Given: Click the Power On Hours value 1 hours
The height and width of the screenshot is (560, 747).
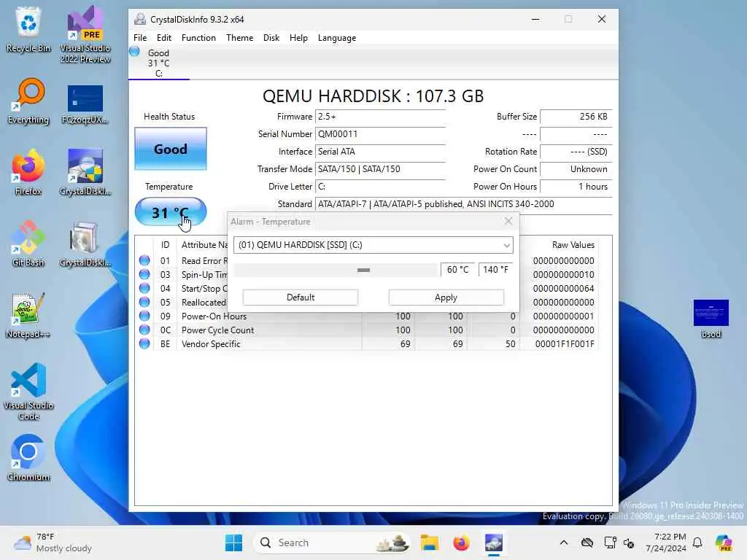Looking at the screenshot, I should tap(576, 187).
